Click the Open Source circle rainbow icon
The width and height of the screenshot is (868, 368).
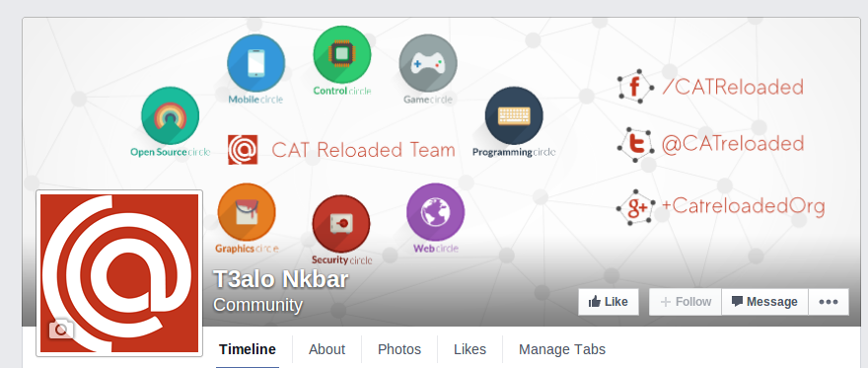pyautogui.click(x=170, y=115)
